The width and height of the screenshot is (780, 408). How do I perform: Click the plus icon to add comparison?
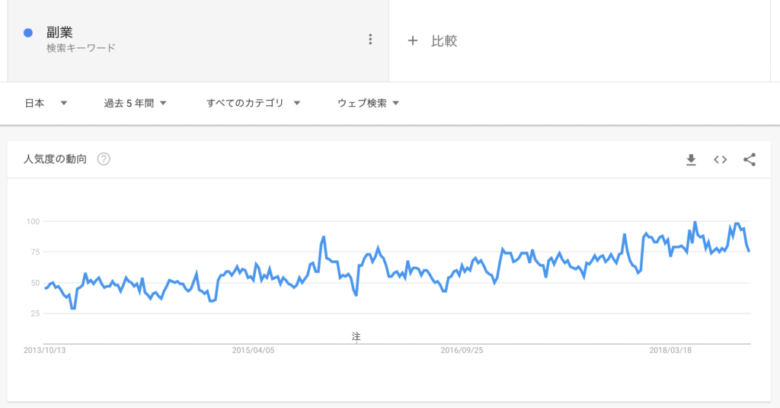pos(412,41)
